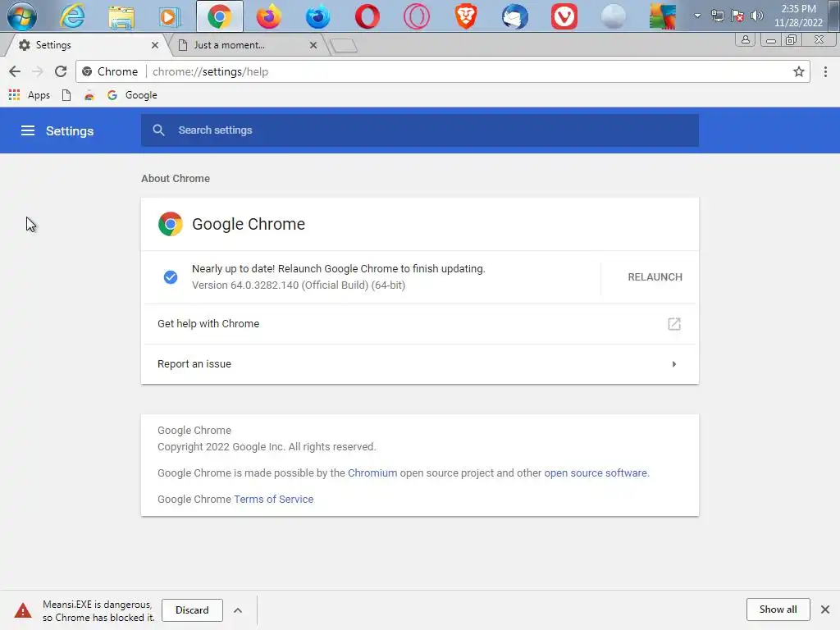Open the Terms of Service link
840x630 pixels.
[x=273, y=499]
